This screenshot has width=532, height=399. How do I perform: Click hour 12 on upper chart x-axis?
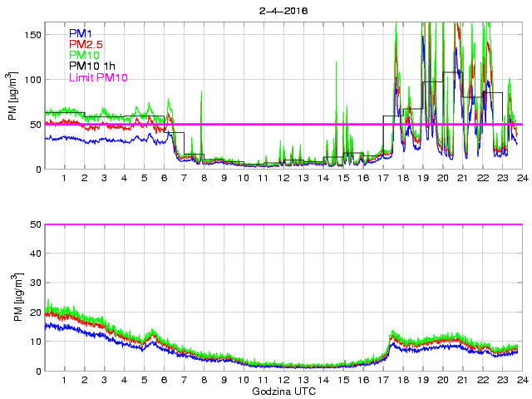pyautogui.click(x=284, y=178)
